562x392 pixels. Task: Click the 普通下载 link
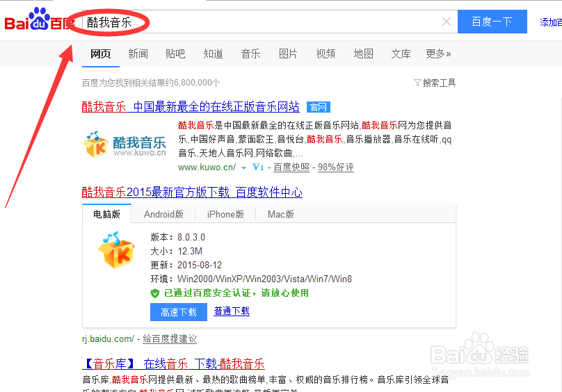pyautogui.click(x=232, y=311)
